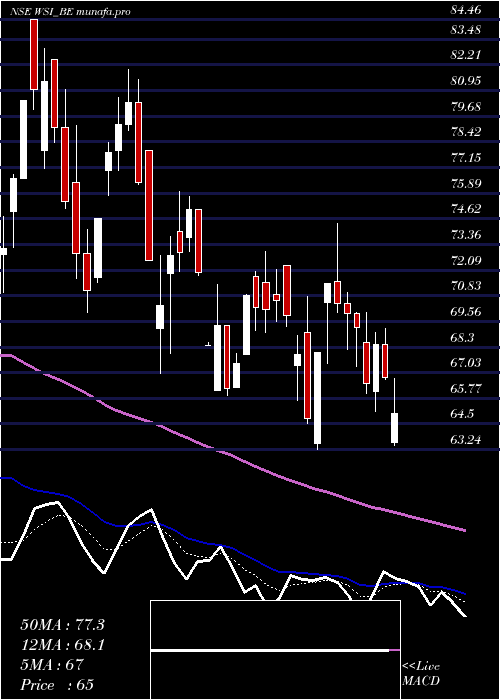Screen dimensions: 500x700
Task: Click the 65.77 price axis label
Action: click(x=466, y=389)
